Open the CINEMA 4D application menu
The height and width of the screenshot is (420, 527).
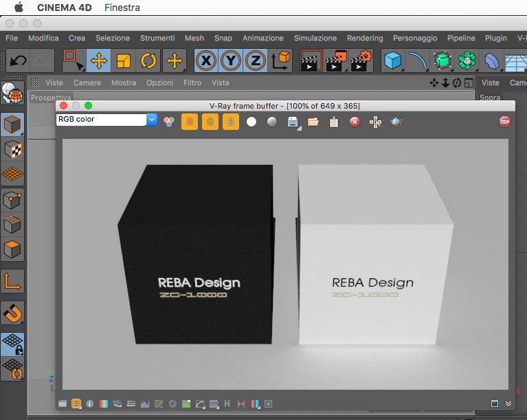coord(64,8)
